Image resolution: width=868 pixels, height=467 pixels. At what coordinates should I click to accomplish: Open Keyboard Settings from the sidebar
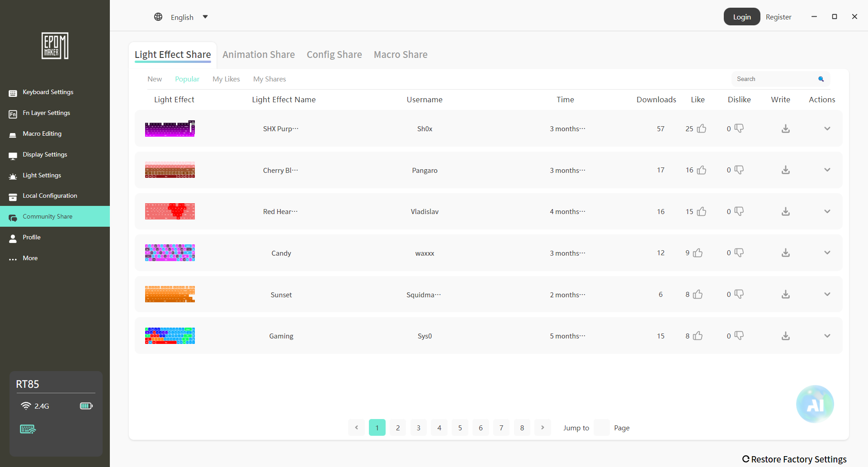pos(48,92)
